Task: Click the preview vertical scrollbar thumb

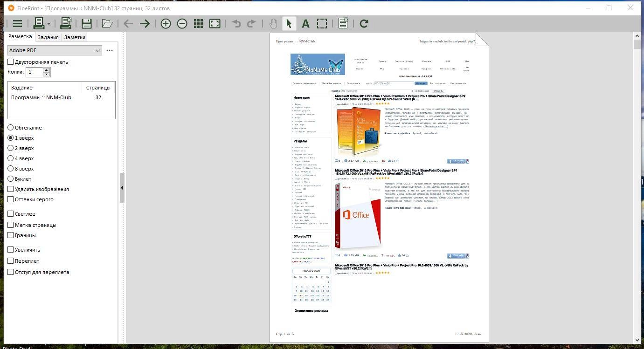Action: (x=637, y=44)
